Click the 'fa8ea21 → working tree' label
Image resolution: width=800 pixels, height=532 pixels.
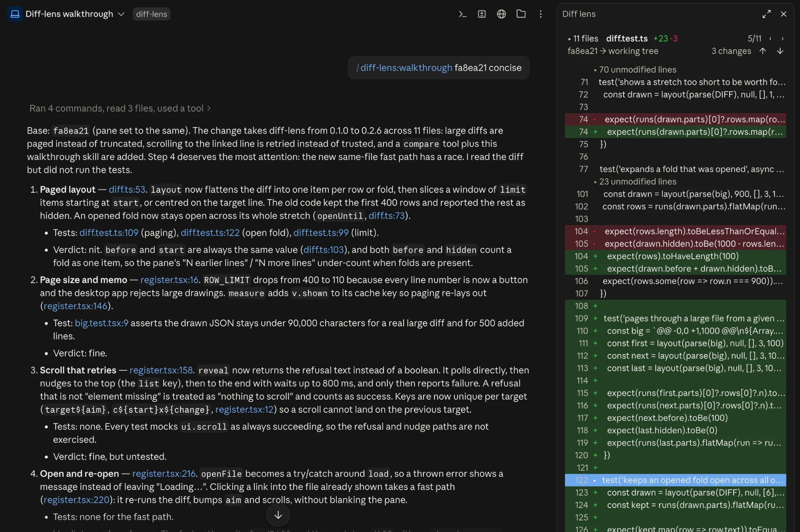pos(612,51)
